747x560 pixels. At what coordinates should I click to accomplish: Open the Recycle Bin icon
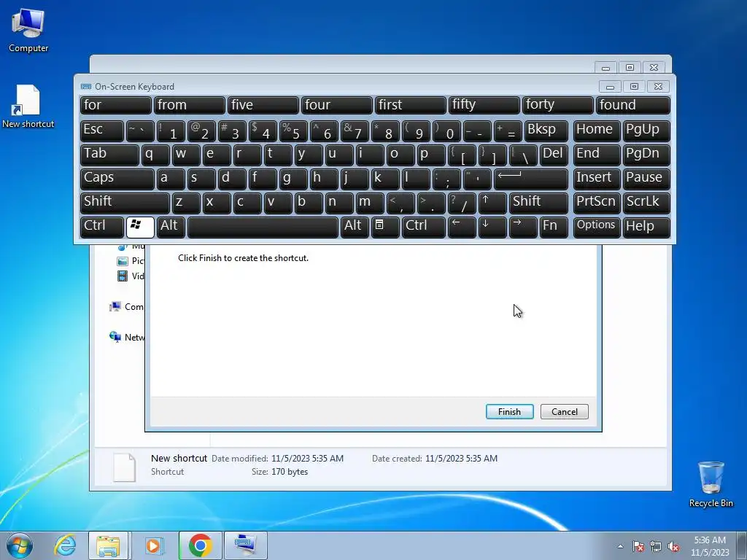pos(711,484)
